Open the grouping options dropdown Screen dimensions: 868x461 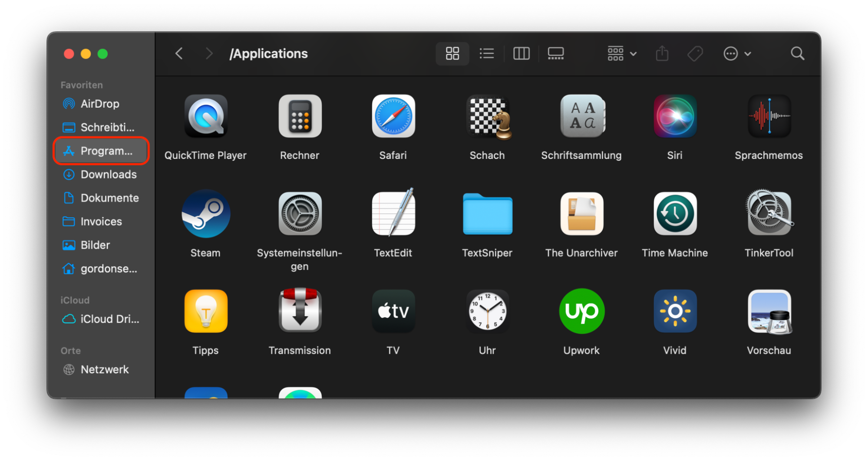tap(621, 53)
